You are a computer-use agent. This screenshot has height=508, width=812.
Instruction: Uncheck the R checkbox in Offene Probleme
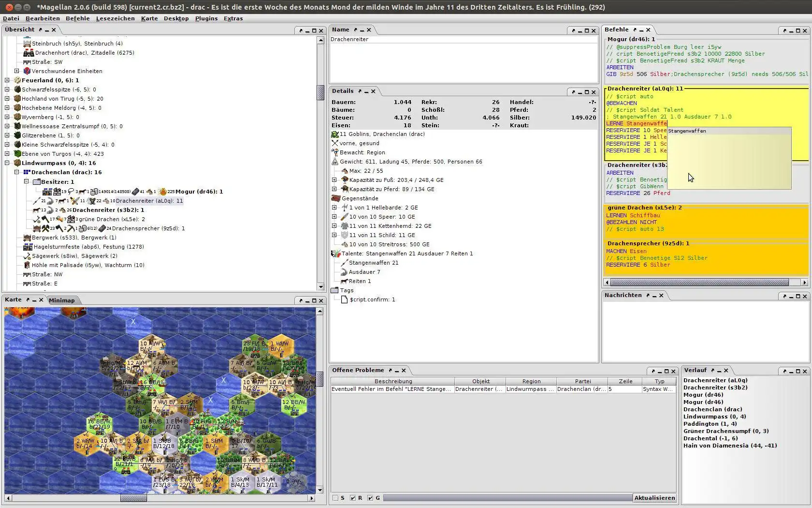(x=353, y=498)
